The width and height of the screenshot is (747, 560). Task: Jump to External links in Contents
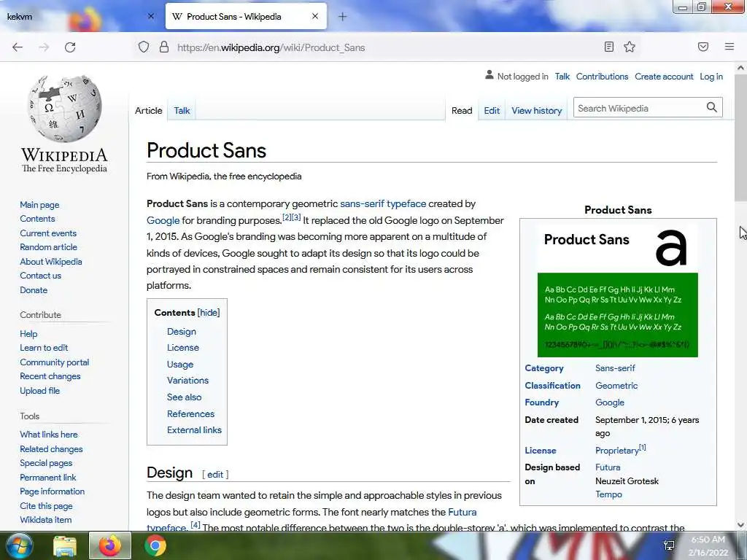(194, 430)
